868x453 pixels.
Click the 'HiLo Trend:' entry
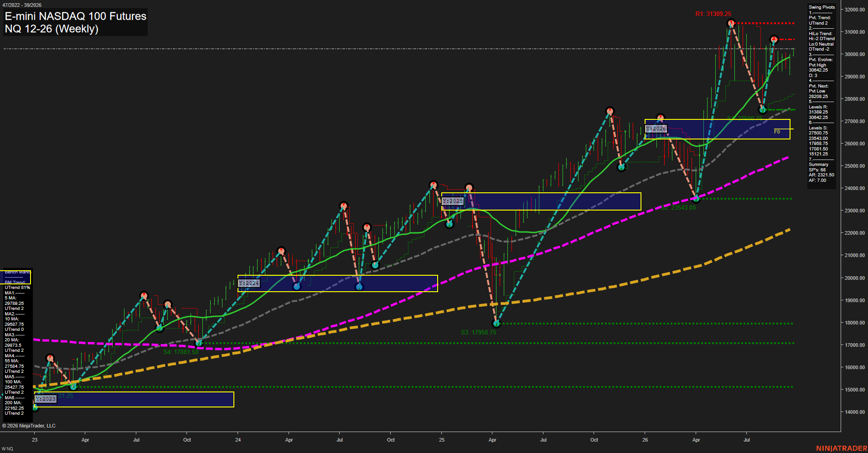pyautogui.click(x=821, y=34)
